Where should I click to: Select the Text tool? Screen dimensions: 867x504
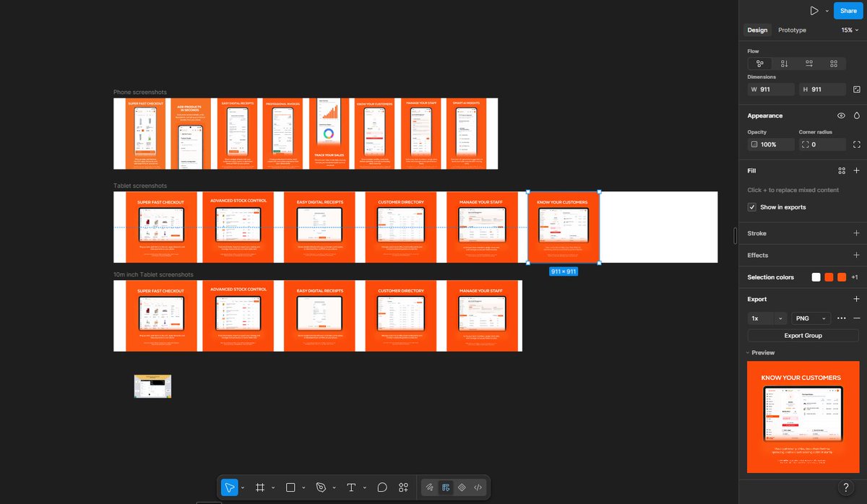pyautogui.click(x=352, y=487)
